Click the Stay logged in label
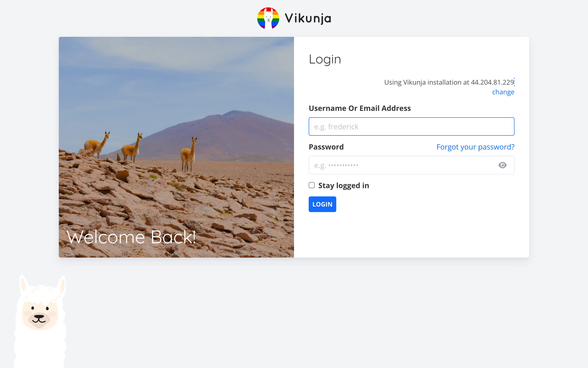 click(x=344, y=185)
